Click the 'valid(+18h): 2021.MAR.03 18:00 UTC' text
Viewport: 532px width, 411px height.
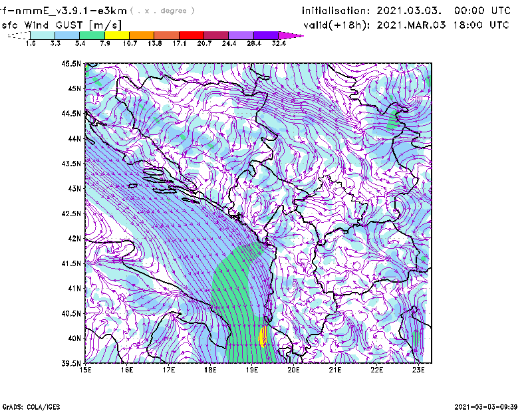point(406,25)
